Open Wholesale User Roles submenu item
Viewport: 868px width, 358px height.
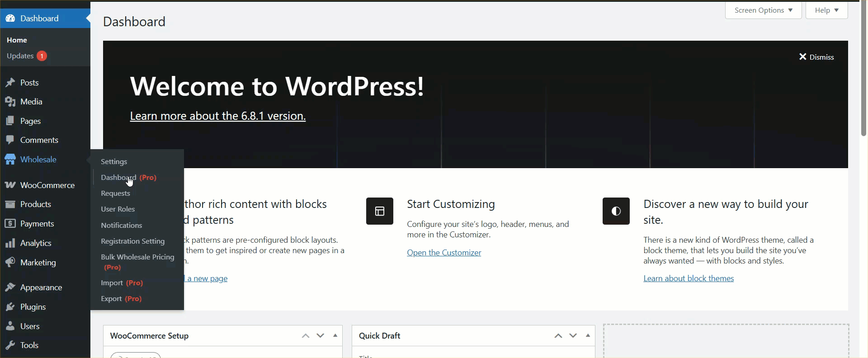click(x=118, y=209)
